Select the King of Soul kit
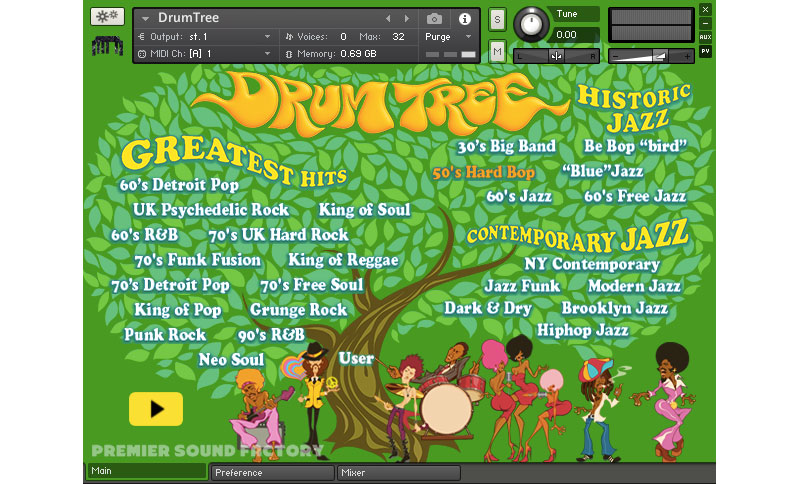This screenshot has width=800, height=484. point(364,210)
